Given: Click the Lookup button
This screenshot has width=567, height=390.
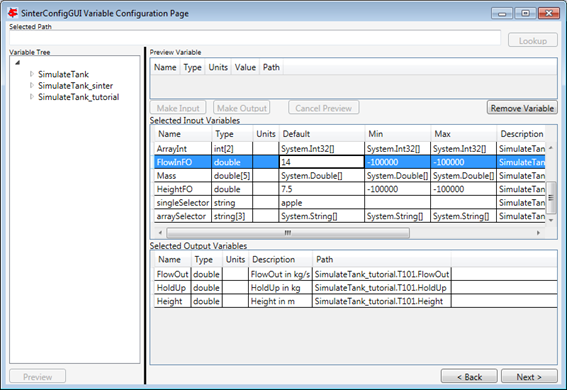Looking at the screenshot, I should (533, 40).
